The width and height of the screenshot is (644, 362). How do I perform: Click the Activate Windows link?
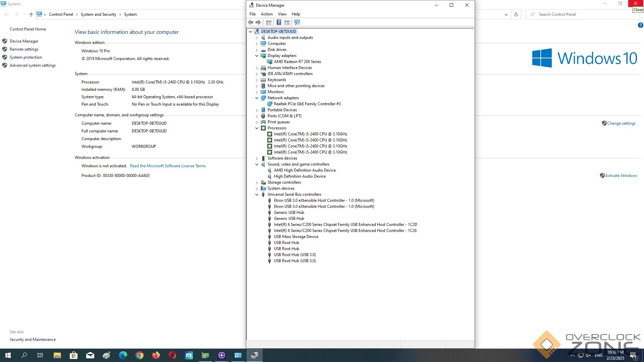(621, 176)
